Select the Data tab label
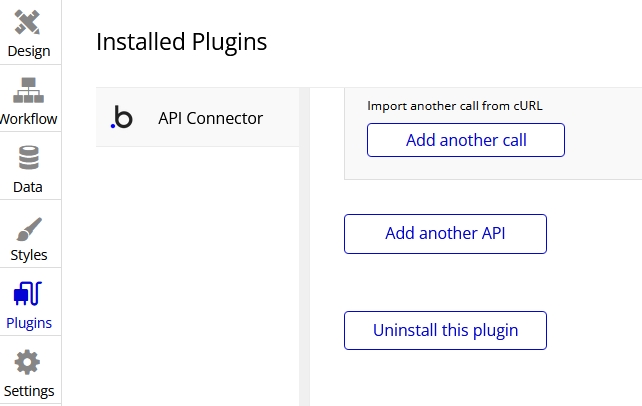 point(28,187)
